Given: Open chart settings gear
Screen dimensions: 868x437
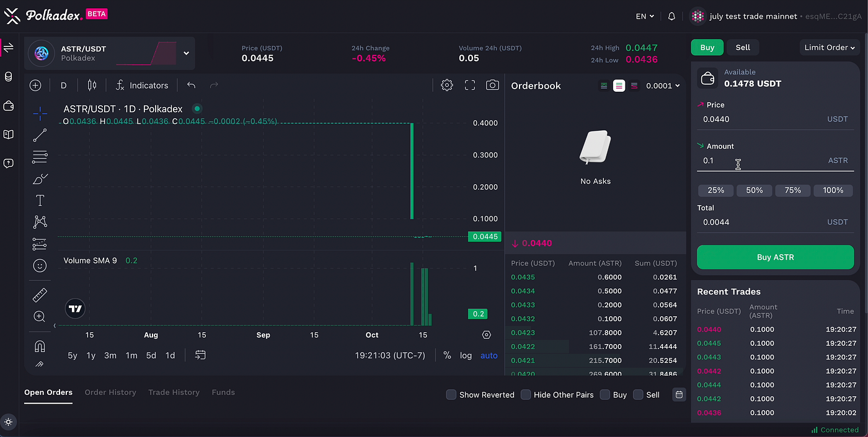Looking at the screenshot, I should coord(447,86).
